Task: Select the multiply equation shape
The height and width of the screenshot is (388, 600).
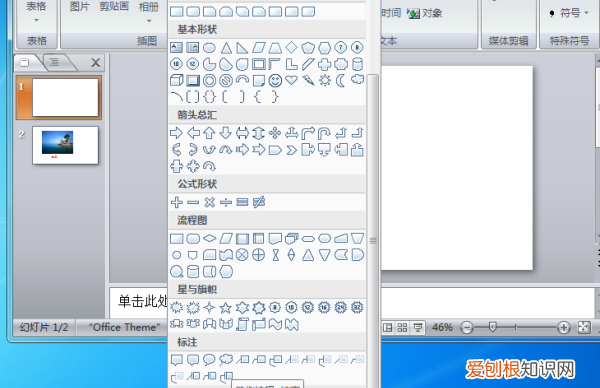Action: [209, 202]
